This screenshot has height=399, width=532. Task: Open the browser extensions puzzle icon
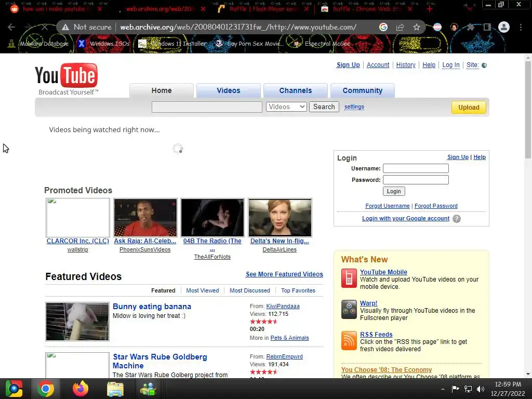click(471, 27)
